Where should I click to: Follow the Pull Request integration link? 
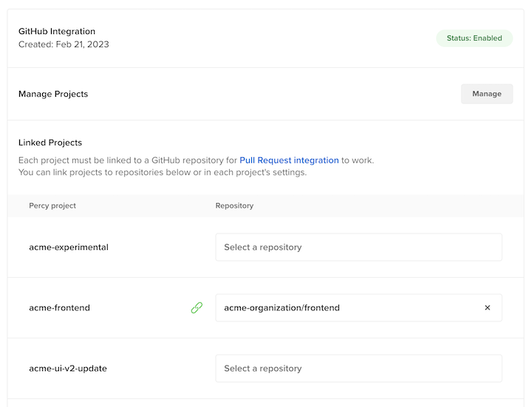(x=289, y=160)
